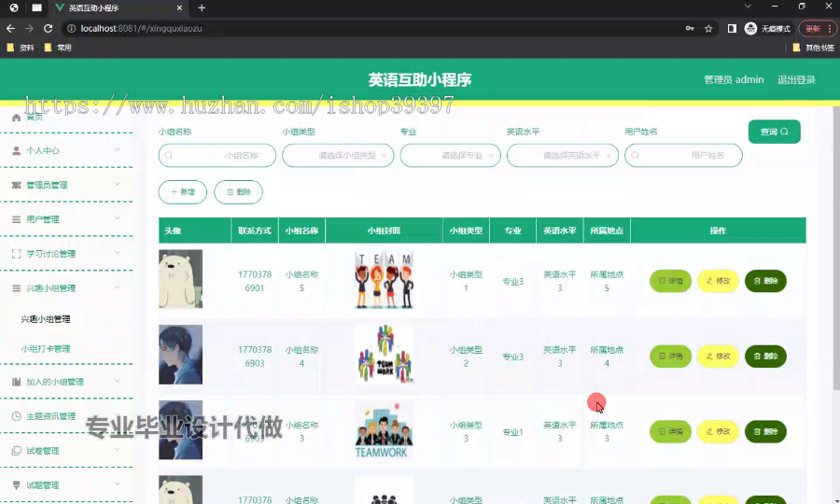Go back using the browser back arrow
The image size is (840, 504).
pyautogui.click(x=10, y=28)
